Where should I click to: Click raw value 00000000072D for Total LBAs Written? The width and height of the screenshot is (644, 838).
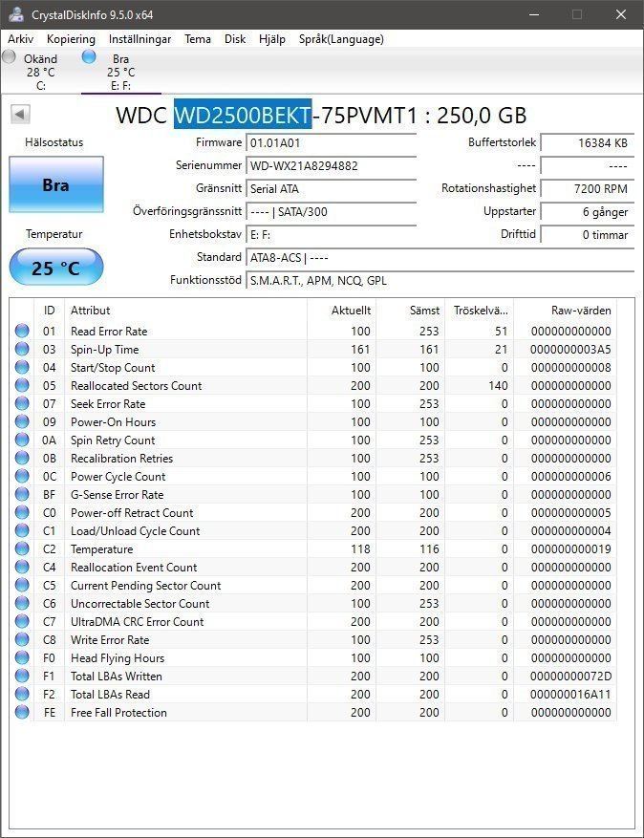[570, 677]
